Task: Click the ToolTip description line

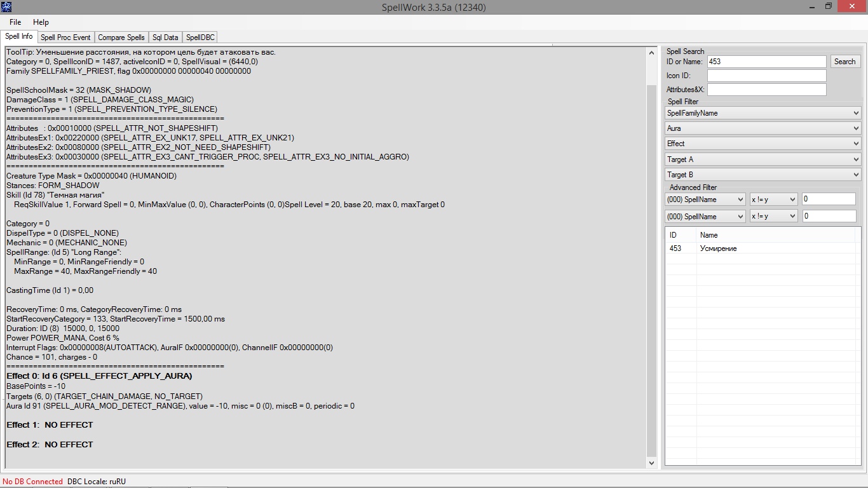Action: pyautogui.click(x=141, y=52)
